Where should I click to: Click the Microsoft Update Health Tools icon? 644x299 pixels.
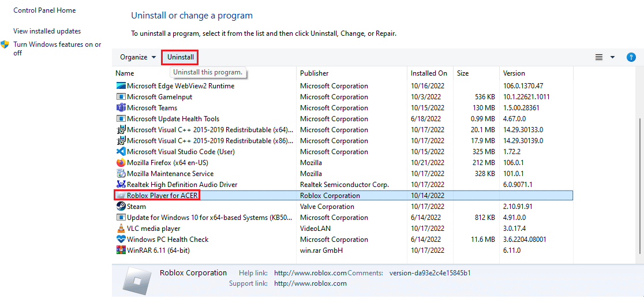(x=121, y=119)
